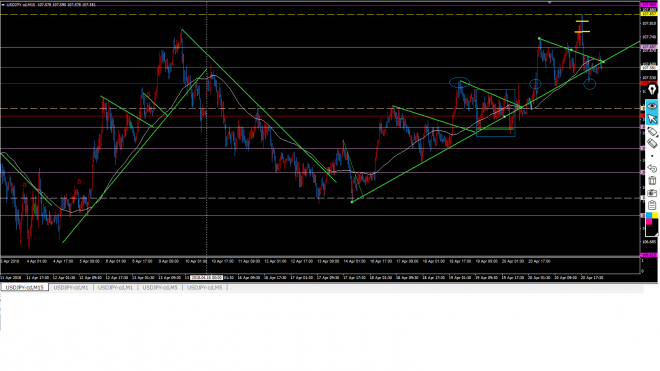Select the magenta color swatch
Viewport: 660px width, 371px height.
[649, 222]
